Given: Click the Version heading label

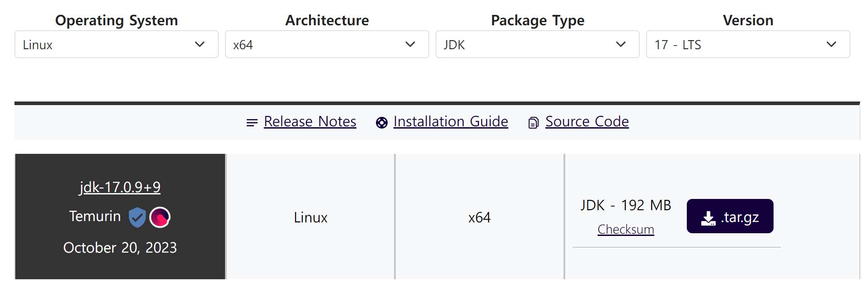Looking at the screenshot, I should pos(748,20).
